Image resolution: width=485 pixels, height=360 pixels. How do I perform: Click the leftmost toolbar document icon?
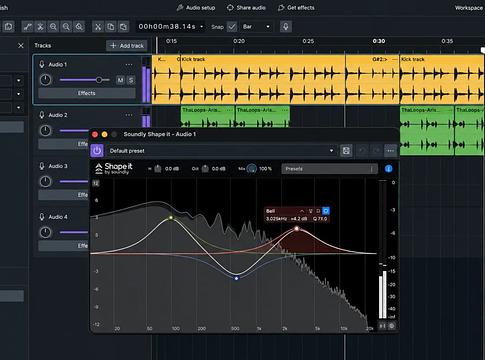coord(9,27)
